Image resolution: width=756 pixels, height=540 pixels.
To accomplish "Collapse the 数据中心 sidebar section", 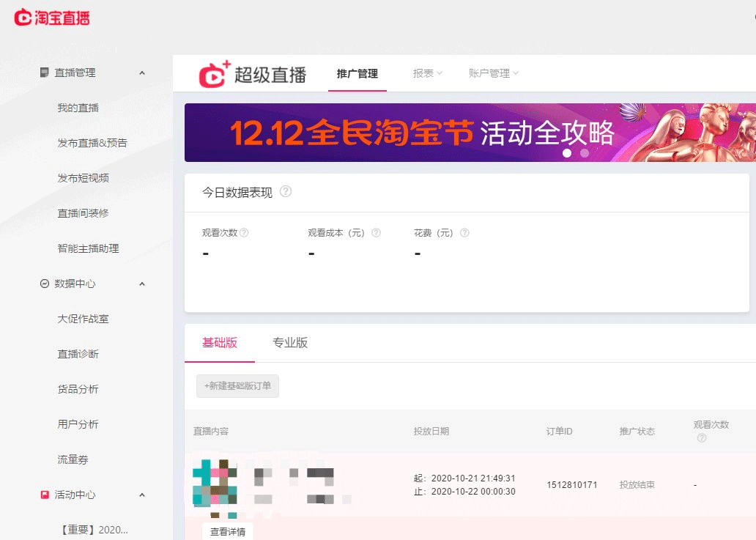I will point(142,284).
